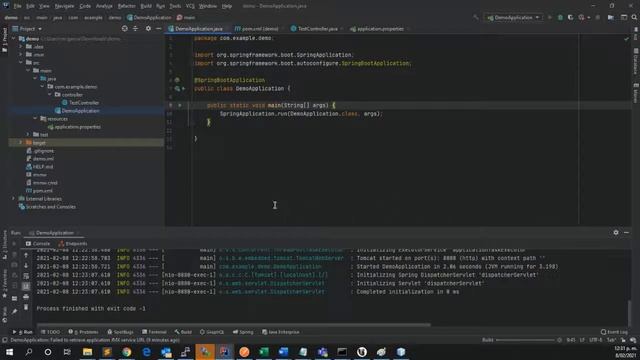This screenshot has height=360, width=640.
Task: Click the Scroll up arrow in Run console toolbar
Action: (x=26, y=255)
